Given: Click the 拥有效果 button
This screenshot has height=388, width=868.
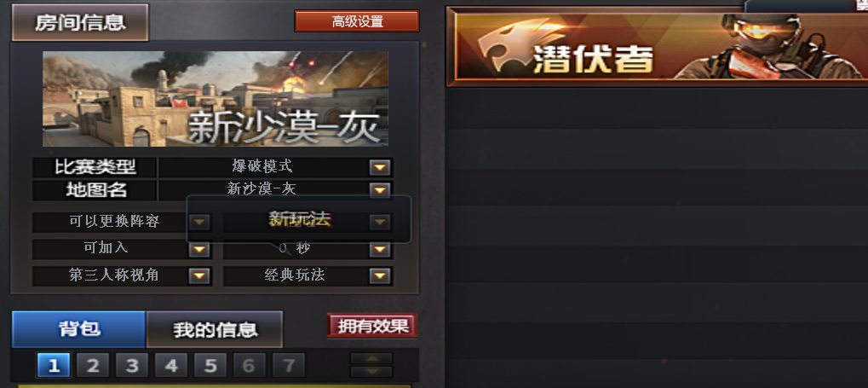Looking at the screenshot, I should [372, 326].
